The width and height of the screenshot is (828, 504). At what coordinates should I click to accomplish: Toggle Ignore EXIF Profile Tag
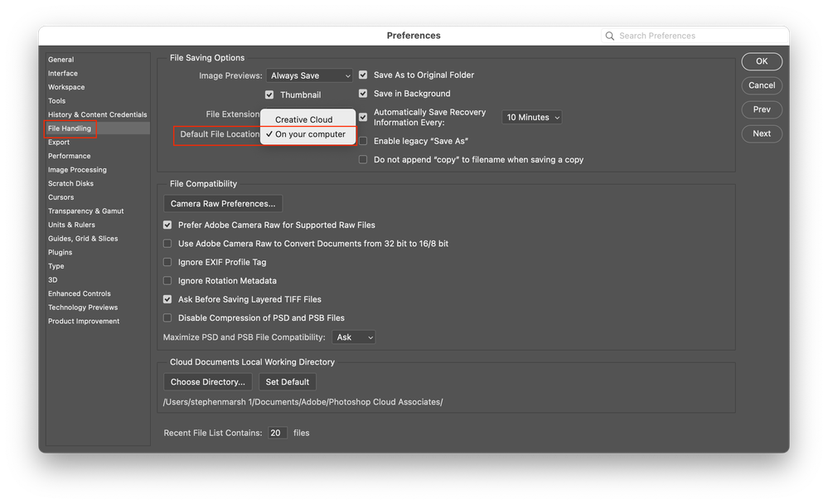pyautogui.click(x=167, y=262)
